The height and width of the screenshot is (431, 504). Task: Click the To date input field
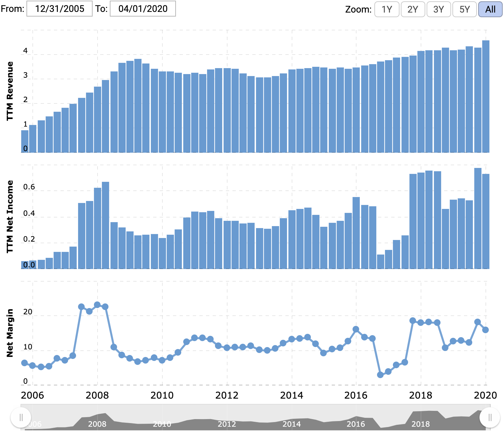(143, 9)
